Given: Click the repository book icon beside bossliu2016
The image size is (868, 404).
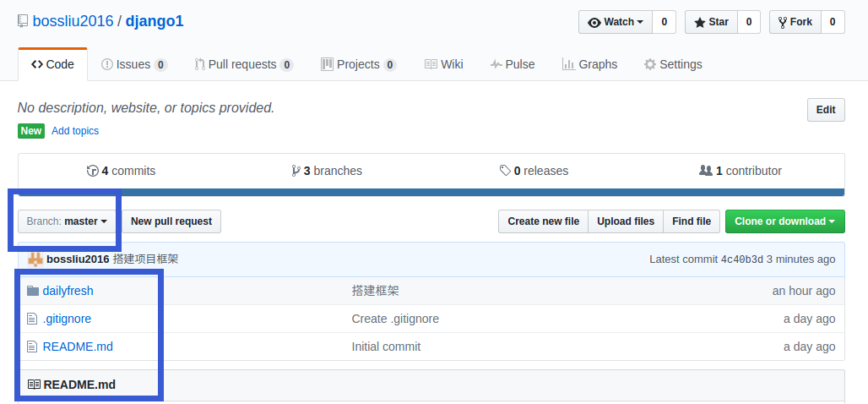Looking at the screenshot, I should pos(24,21).
